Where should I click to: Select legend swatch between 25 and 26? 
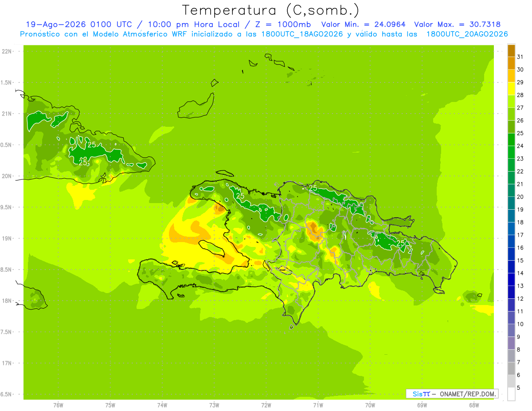coord(511,127)
